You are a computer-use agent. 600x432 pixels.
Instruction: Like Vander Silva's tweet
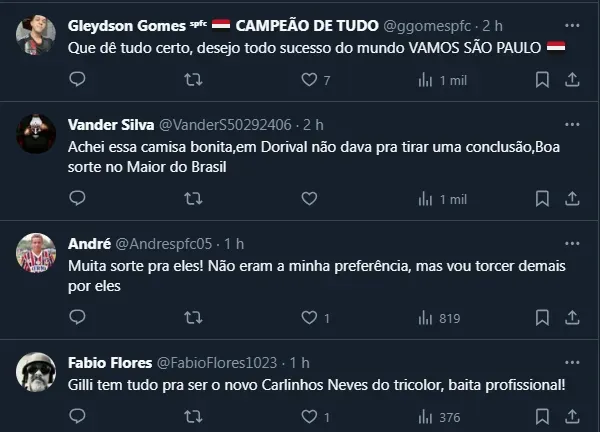pyautogui.click(x=309, y=199)
